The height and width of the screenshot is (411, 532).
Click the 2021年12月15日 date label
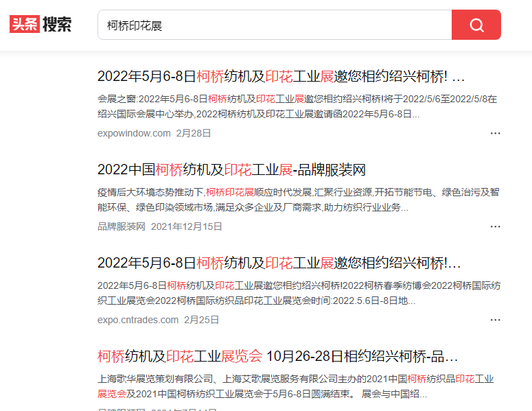[187, 226]
